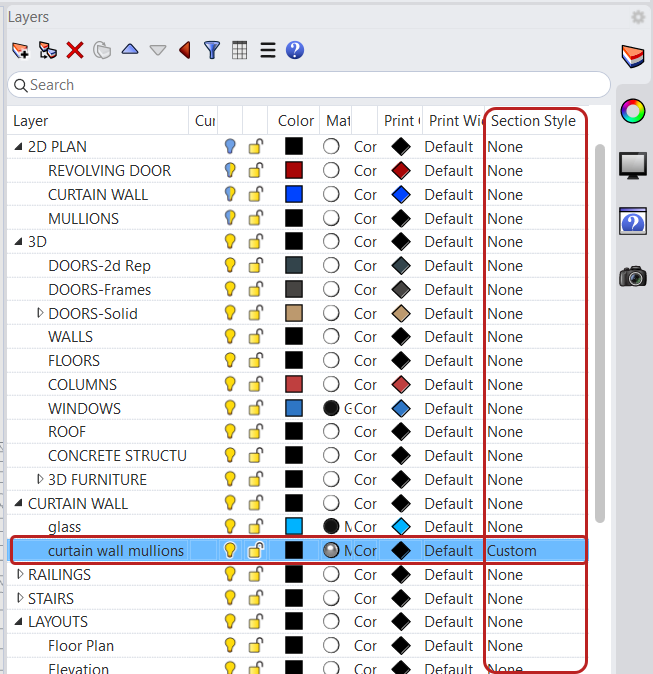Open the camera Named Views panel
653x674 pixels.
633,276
